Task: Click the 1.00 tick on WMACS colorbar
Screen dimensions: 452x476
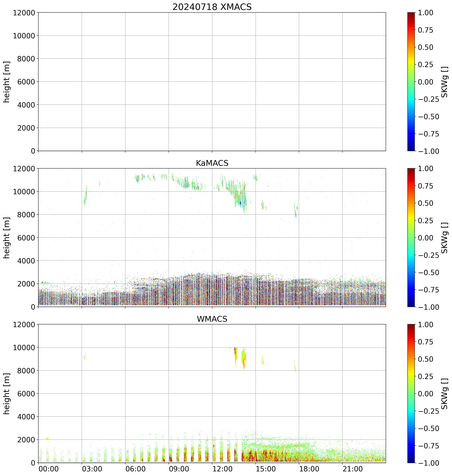Action: pos(425,324)
